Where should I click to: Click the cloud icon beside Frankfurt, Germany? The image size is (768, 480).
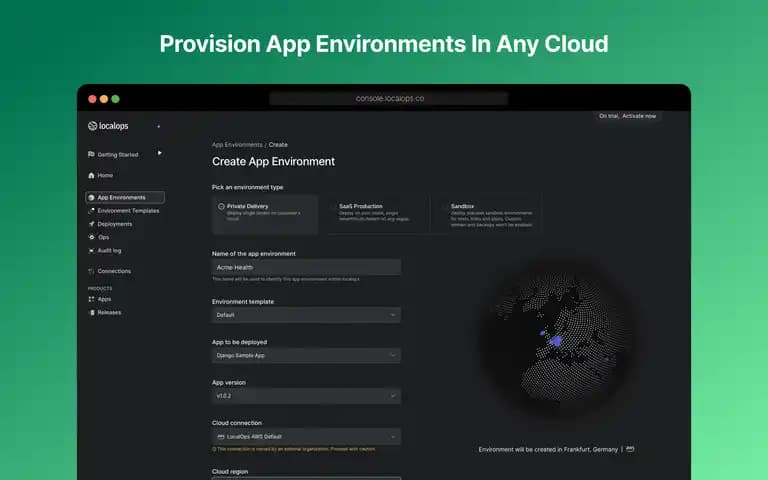[x=630, y=449]
